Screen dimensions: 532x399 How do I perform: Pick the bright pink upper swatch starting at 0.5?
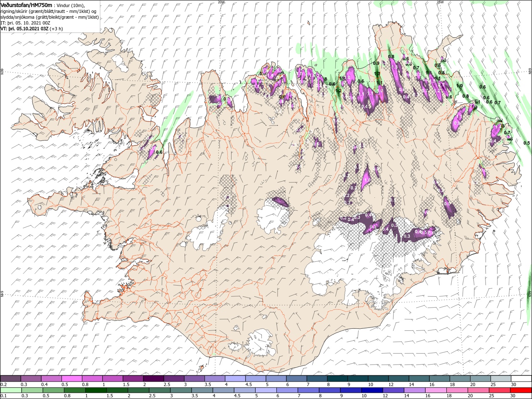[x=71, y=379]
